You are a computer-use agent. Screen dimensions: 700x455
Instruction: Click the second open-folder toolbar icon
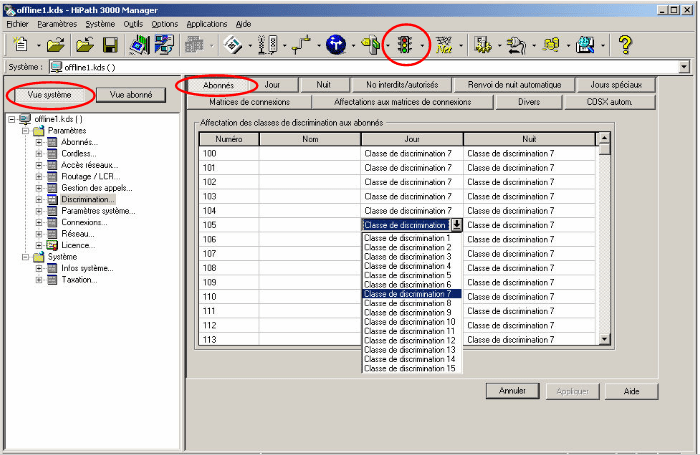point(85,45)
